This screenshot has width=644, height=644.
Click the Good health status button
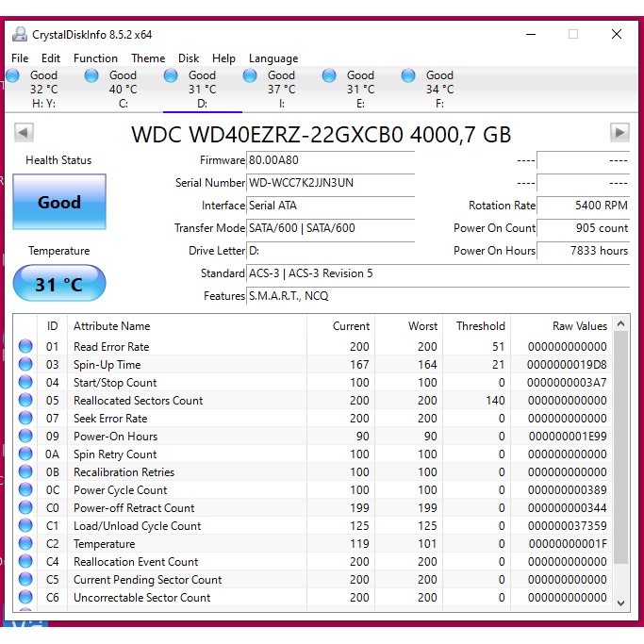pyautogui.click(x=59, y=202)
